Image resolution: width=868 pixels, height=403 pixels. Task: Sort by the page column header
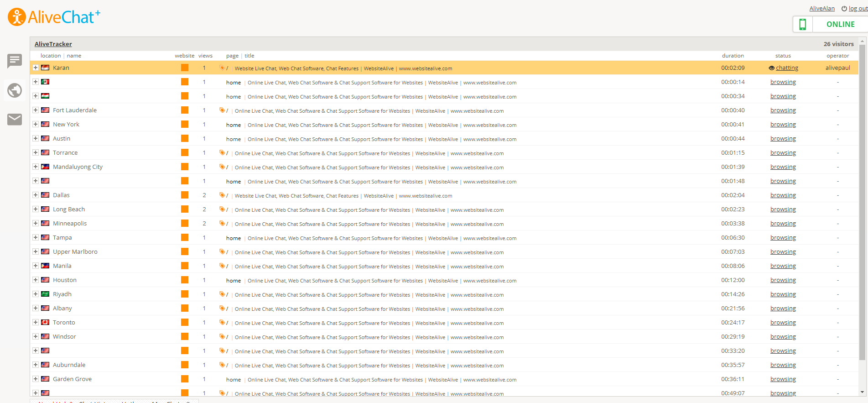click(232, 56)
